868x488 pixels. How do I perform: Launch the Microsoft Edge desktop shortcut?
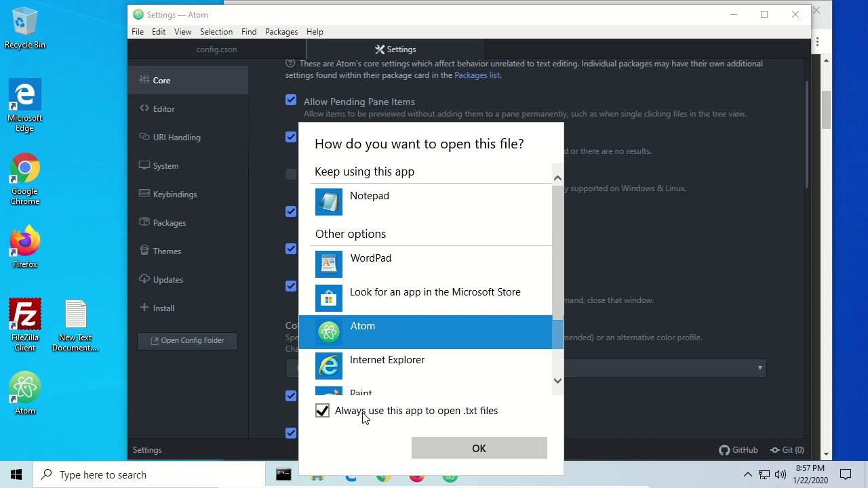point(25,106)
